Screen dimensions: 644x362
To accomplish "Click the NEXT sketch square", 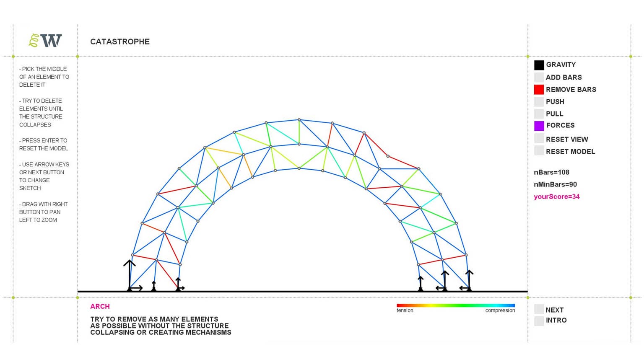I will (x=539, y=309).
